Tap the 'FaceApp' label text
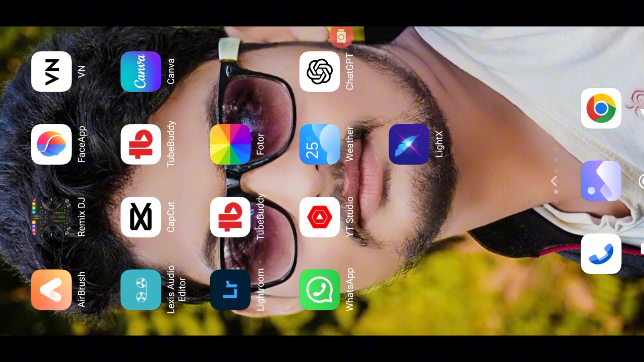 tap(81, 144)
